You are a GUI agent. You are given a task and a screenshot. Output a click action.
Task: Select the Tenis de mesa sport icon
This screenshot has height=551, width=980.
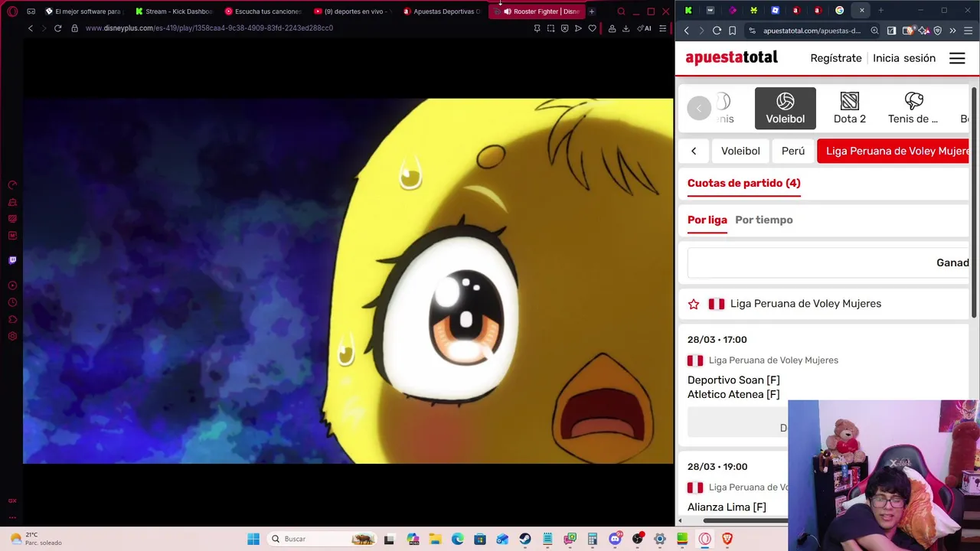[913, 108]
